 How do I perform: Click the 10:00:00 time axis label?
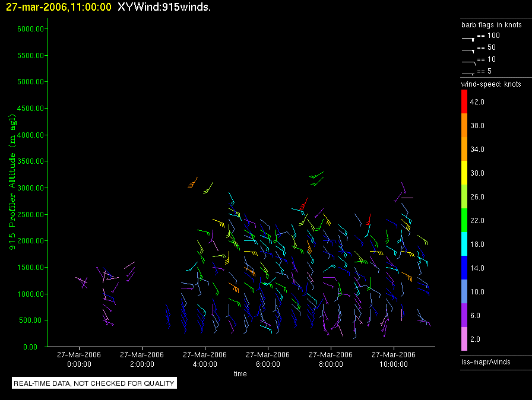pyautogui.click(x=394, y=364)
